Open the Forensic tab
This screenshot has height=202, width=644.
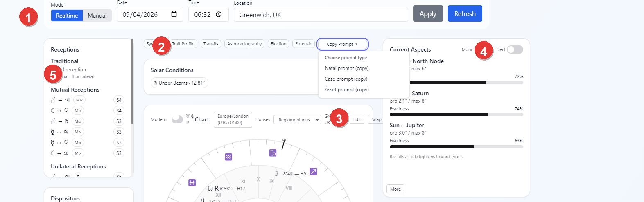click(x=303, y=44)
